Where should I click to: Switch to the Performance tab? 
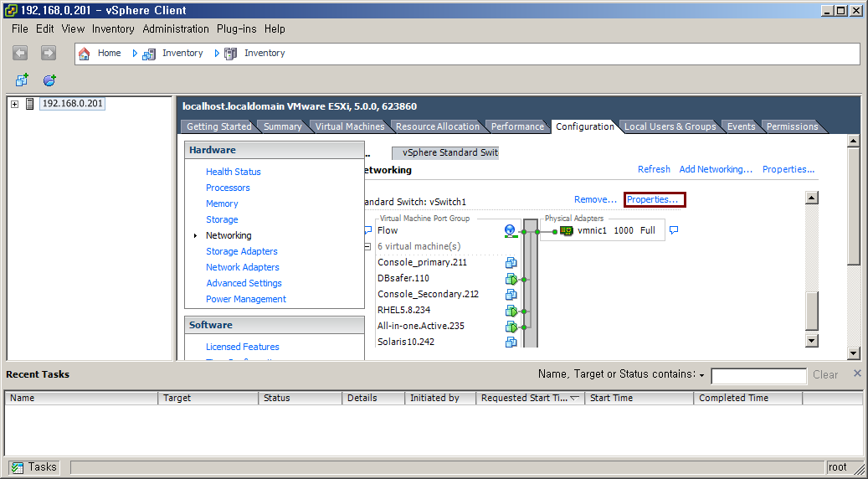517,126
